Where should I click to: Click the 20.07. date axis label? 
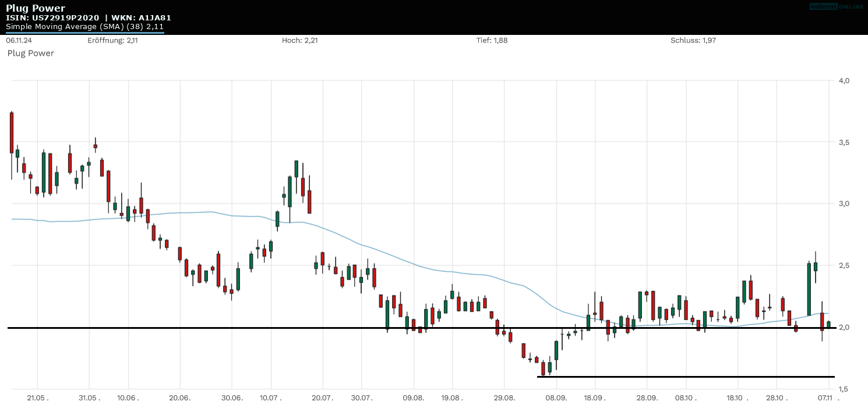pos(323,397)
